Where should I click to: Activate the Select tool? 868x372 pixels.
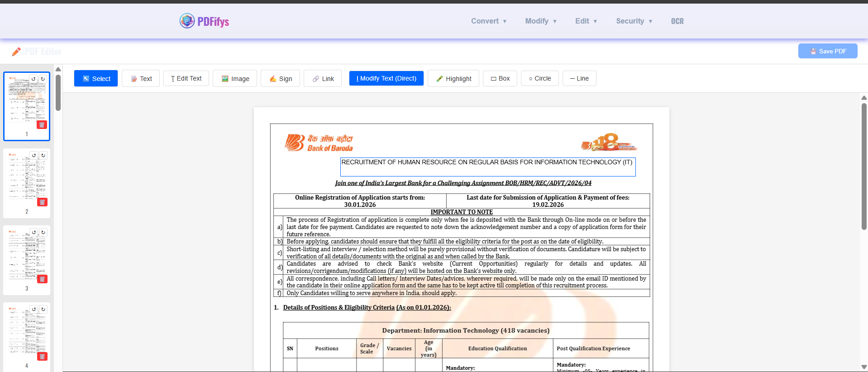point(96,78)
